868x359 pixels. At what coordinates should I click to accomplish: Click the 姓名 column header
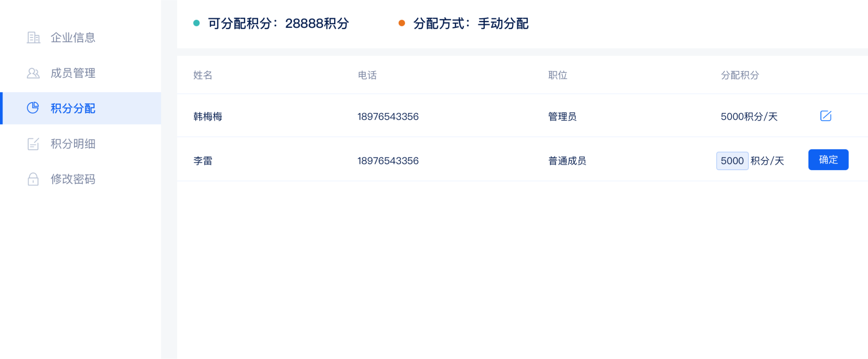pos(203,75)
